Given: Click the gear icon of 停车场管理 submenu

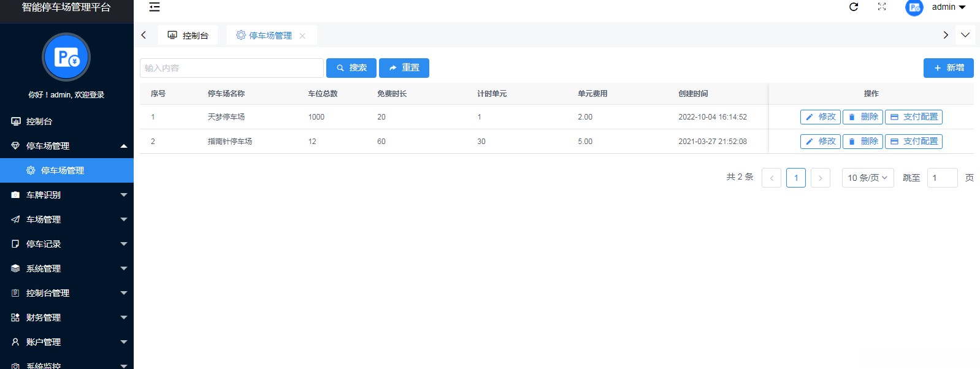Looking at the screenshot, I should pos(31,170).
